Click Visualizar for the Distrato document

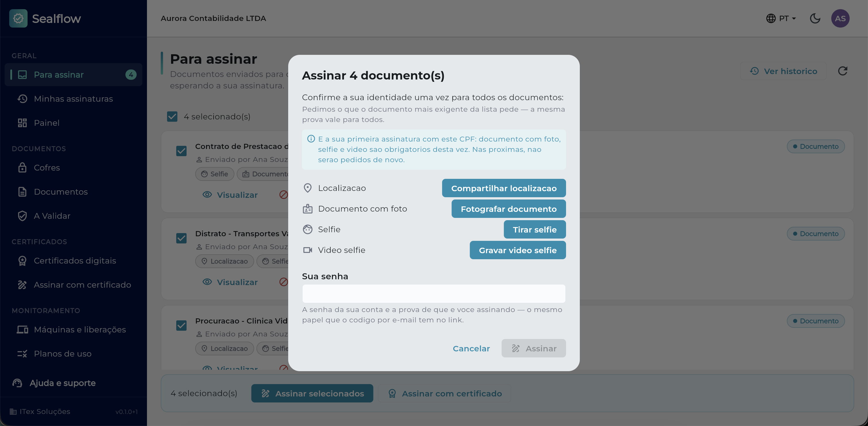click(230, 282)
